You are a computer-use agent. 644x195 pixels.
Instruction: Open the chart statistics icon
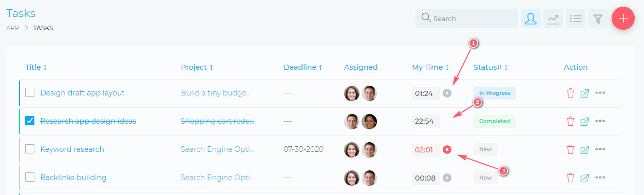553,18
